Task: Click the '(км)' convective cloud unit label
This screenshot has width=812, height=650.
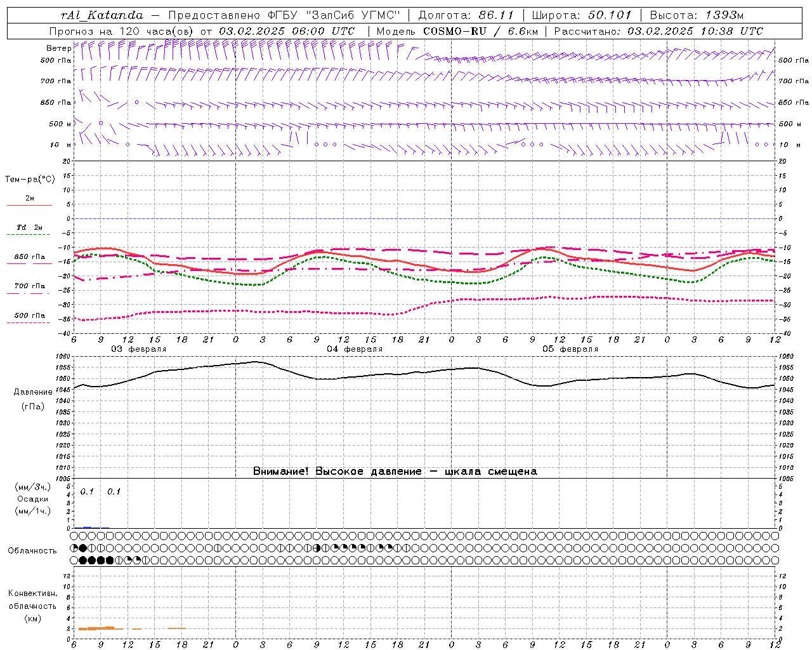Action: (32, 618)
